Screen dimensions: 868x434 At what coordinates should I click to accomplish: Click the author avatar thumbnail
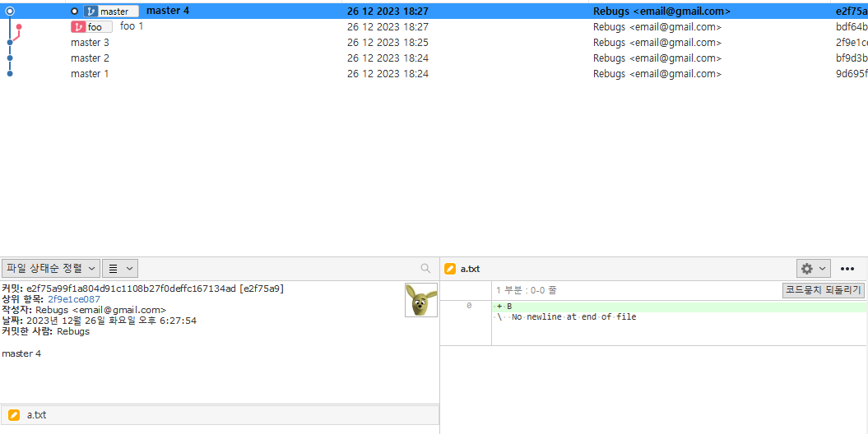(x=421, y=300)
